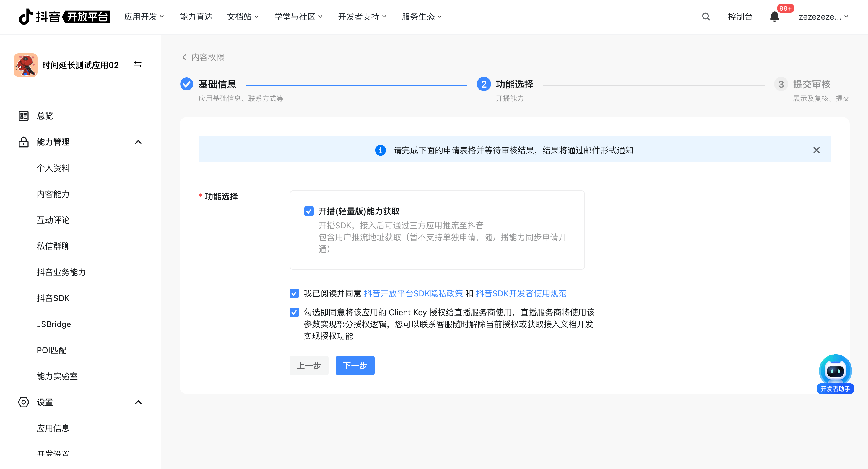
Task: Open the 抖音SDK开发者使用规范 link
Action: point(521,293)
